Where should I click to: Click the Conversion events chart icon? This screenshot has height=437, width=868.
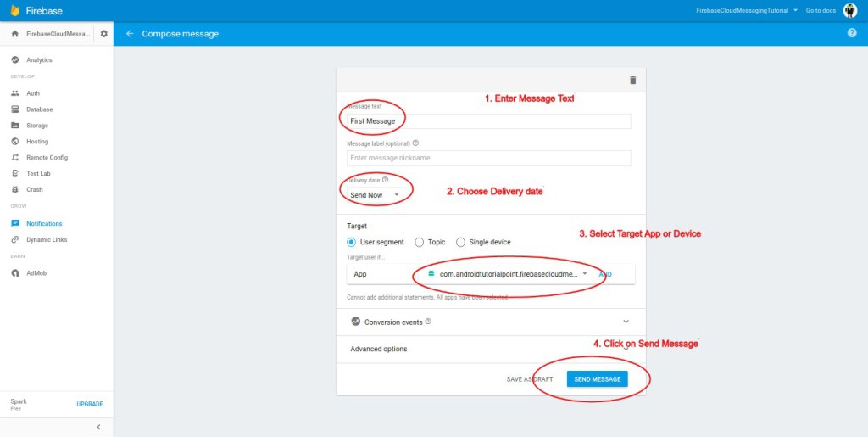click(x=355, y=322)
